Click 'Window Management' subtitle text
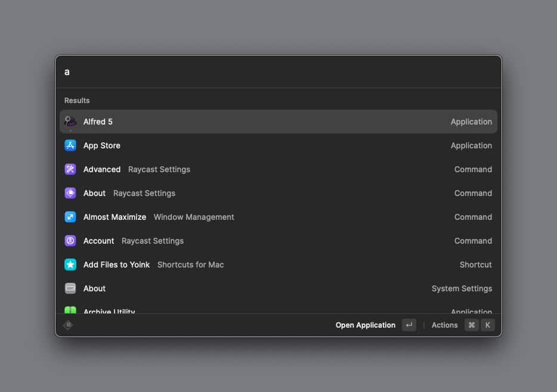This screenshot has width=557, height=392. (x=194, y=217)
